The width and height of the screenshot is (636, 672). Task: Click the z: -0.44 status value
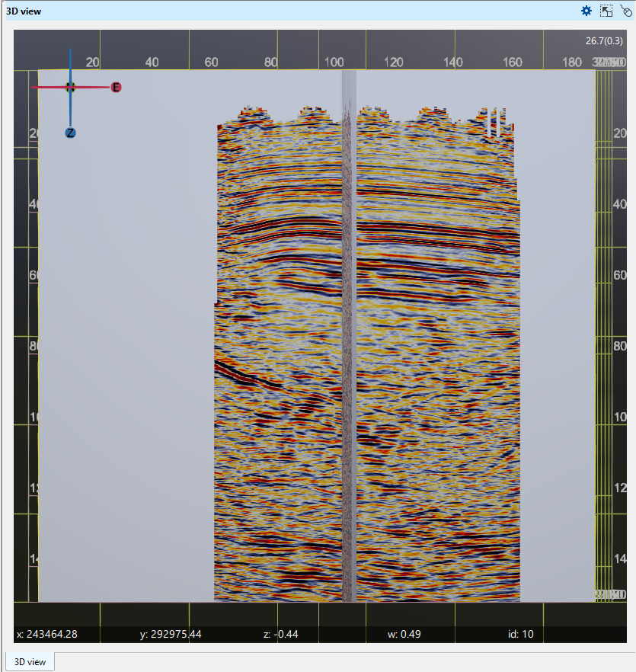[x=281, y=634]
